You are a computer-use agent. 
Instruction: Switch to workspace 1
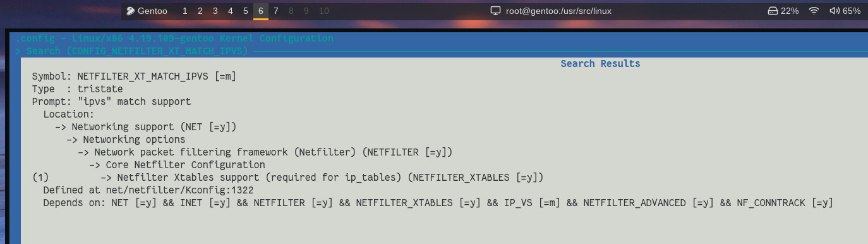(x=184, y=11)
